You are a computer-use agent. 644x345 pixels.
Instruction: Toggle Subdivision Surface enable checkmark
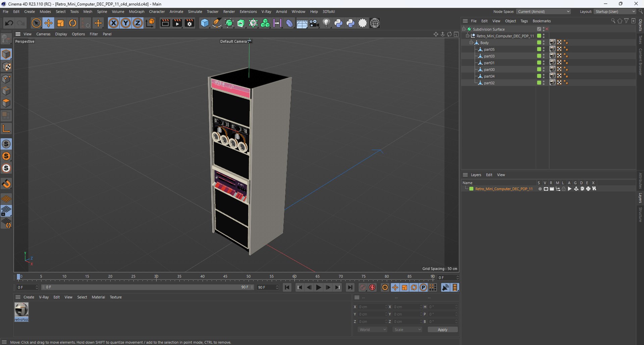547,29
